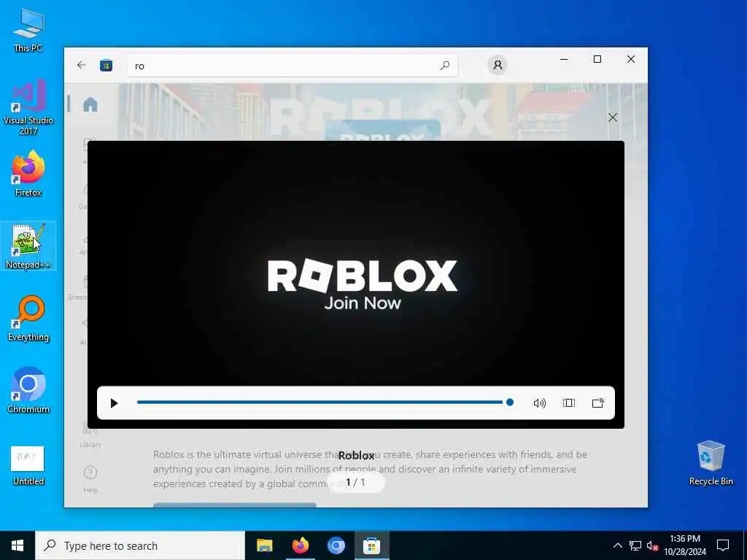
Task: Open Help in the Store sidebar
Action: pos(90,479)
